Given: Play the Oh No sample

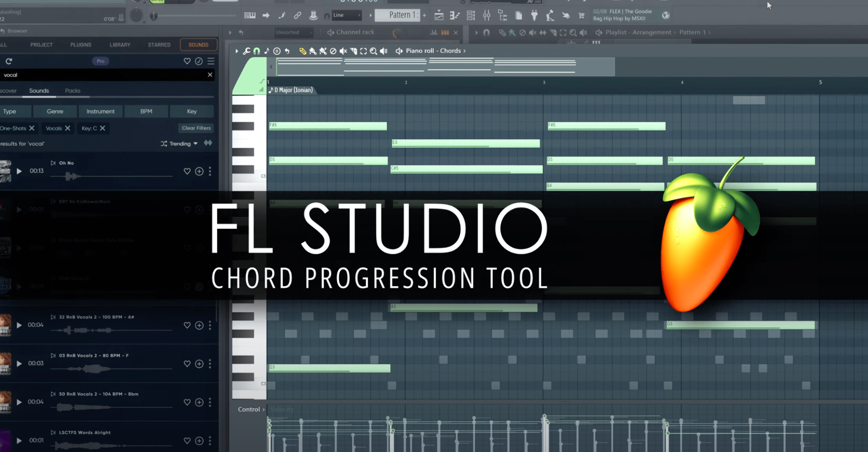Looking at the screenshot, I should coord(19,171).
